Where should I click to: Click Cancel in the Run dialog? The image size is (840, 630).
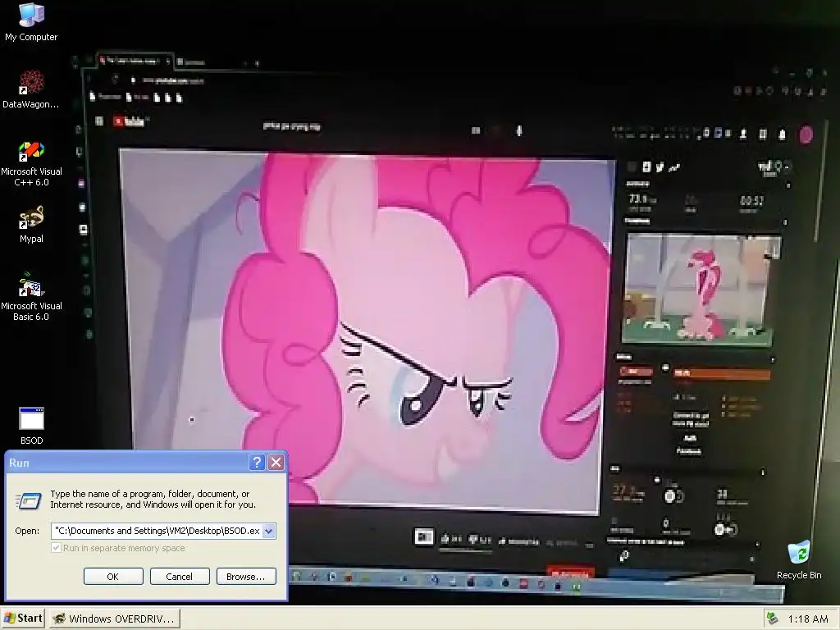pos(180,577)
